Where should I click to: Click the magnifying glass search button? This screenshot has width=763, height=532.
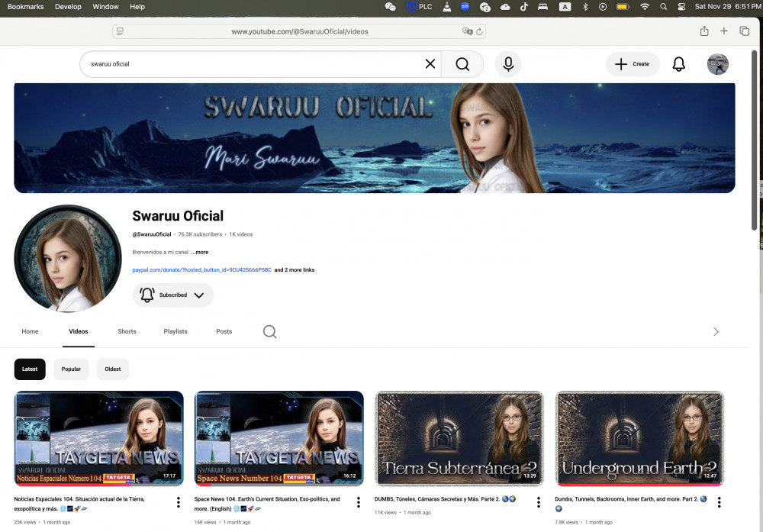(462, 64)
